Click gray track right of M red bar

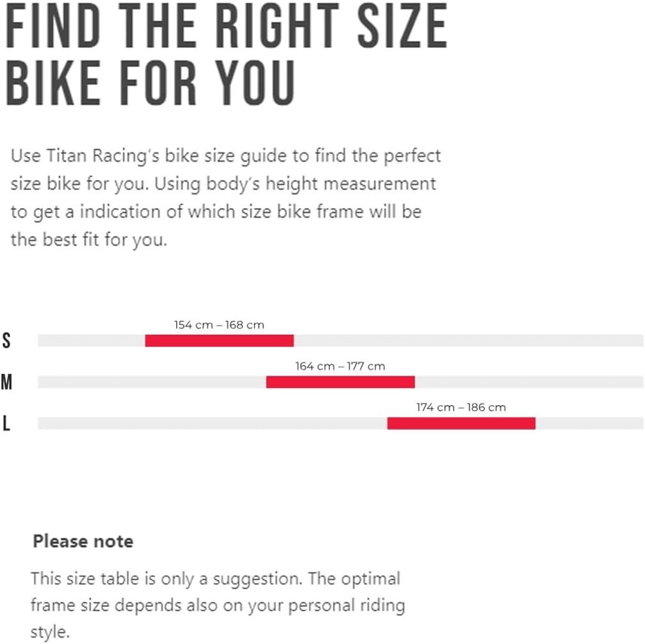coord(528,382)
